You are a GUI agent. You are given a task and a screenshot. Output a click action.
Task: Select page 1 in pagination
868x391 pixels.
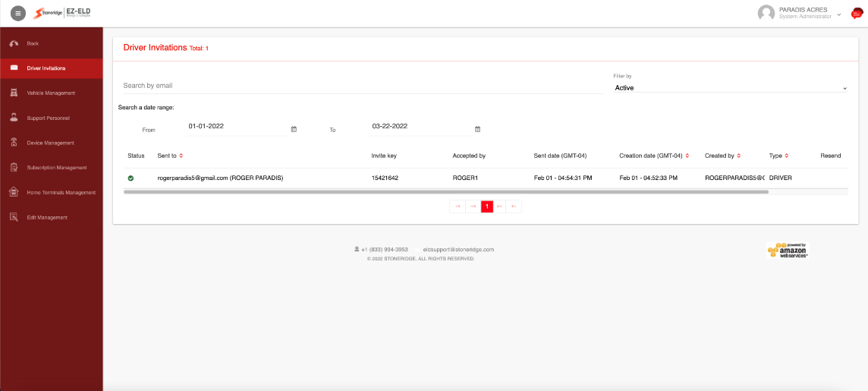click(486, 207)
